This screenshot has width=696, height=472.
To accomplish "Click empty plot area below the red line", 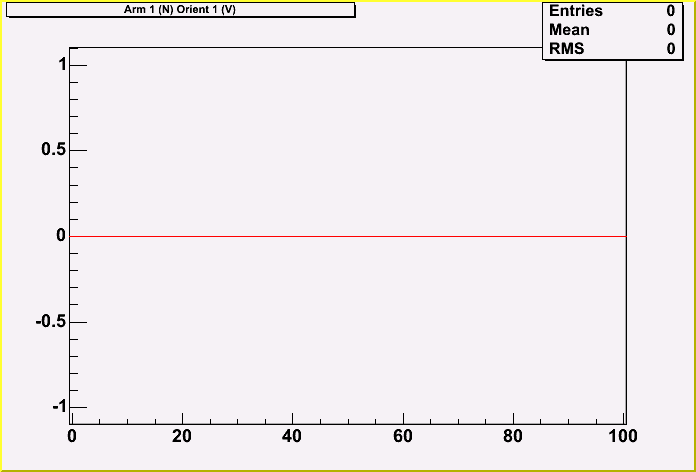I will pyautogui.click(x=350, y=330).
